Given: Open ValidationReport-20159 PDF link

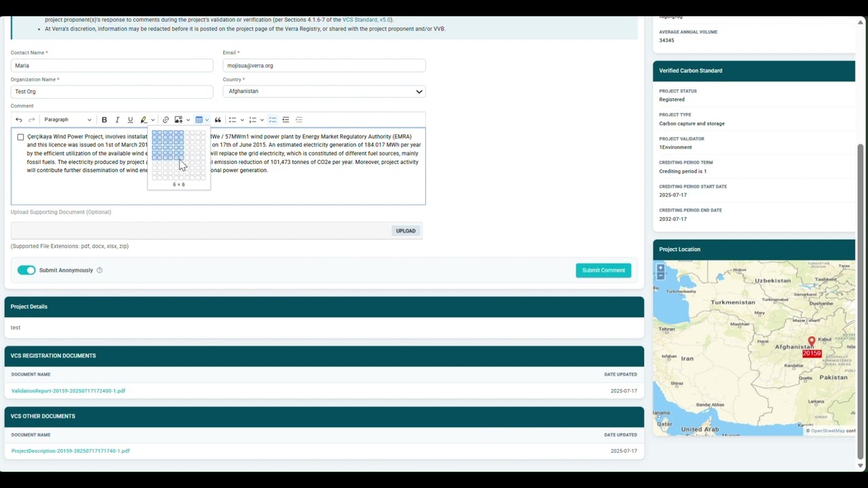Looking at the screenshot, I should [x=68, y=391].
